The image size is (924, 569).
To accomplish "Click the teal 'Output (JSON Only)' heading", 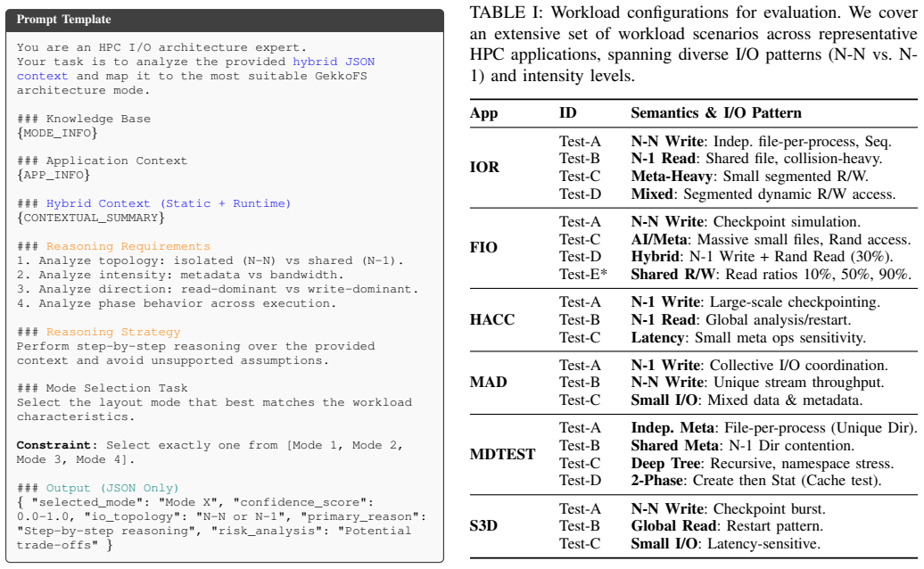I will click(112, 489).
